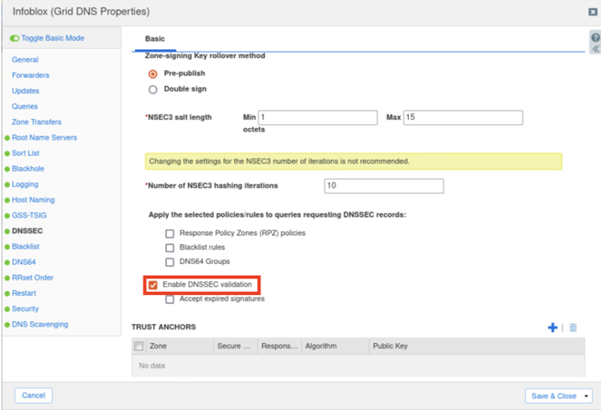
Task: Open Blacklist section
Action: coord(25,247)
